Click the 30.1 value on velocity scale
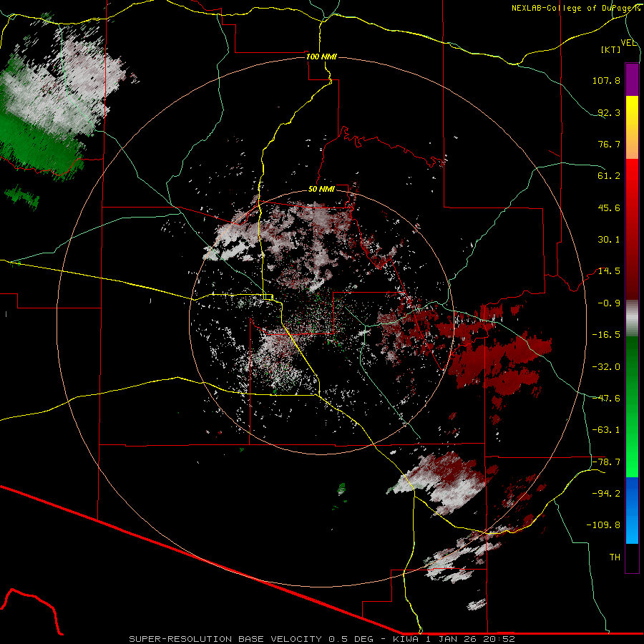 point(609,240)
